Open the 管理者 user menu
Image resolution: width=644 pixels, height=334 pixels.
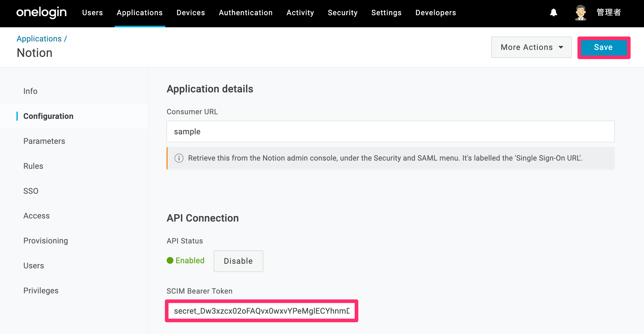tap(609, 12)
